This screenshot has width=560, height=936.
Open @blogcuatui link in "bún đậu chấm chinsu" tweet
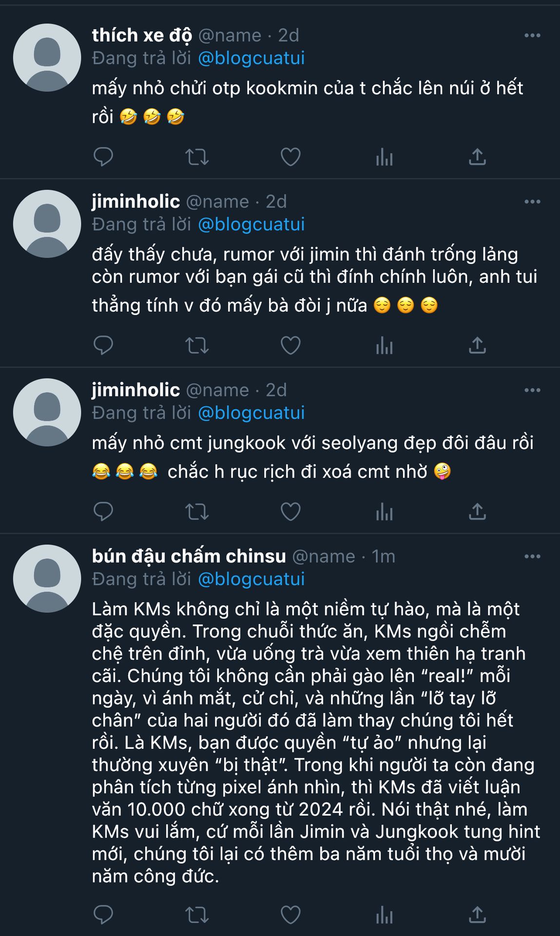(x=251, y=579)
